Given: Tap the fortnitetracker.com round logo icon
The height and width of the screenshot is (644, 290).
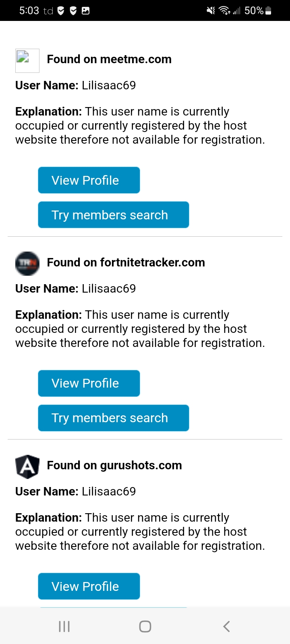Looking at the screenshot, I should click(x=27, y=264).
